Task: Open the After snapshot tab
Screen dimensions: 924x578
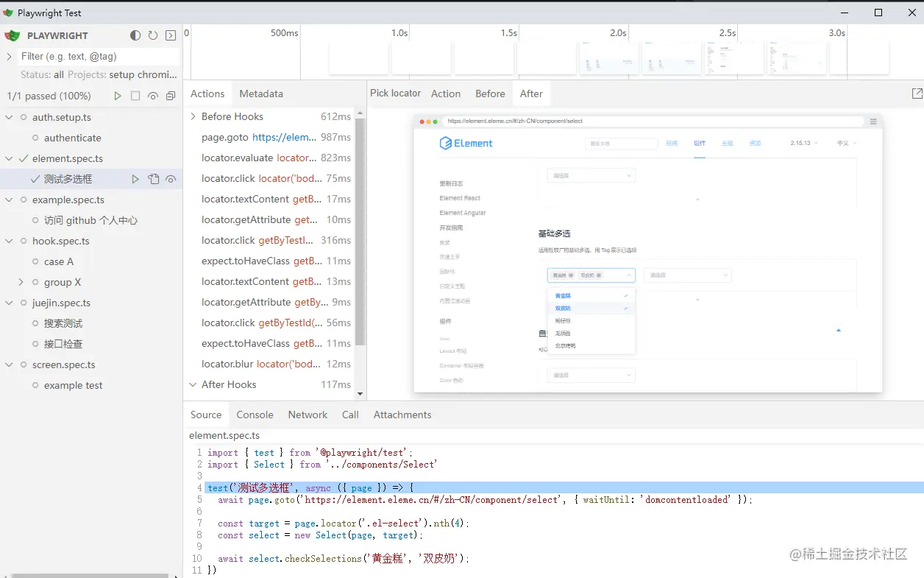Action: (531, 94)
